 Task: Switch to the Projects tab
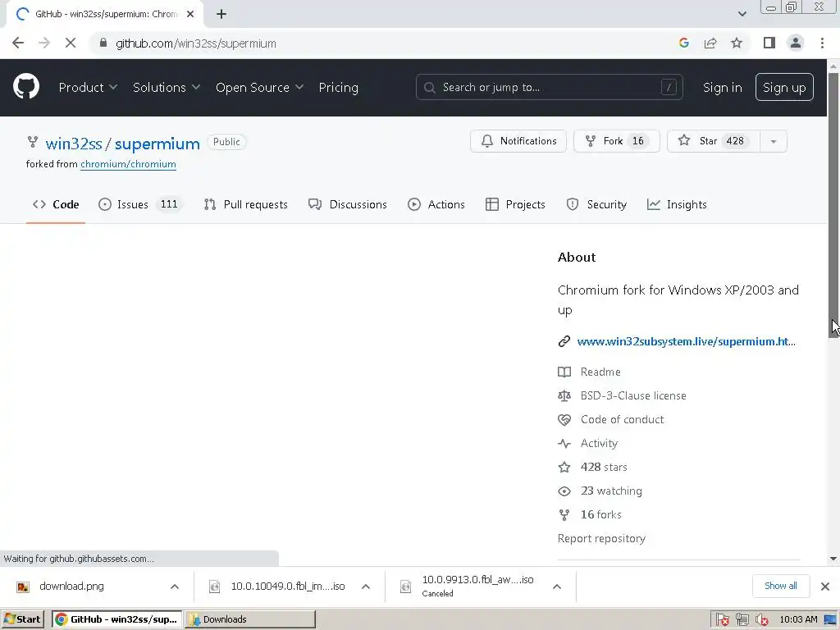point(515,204)
